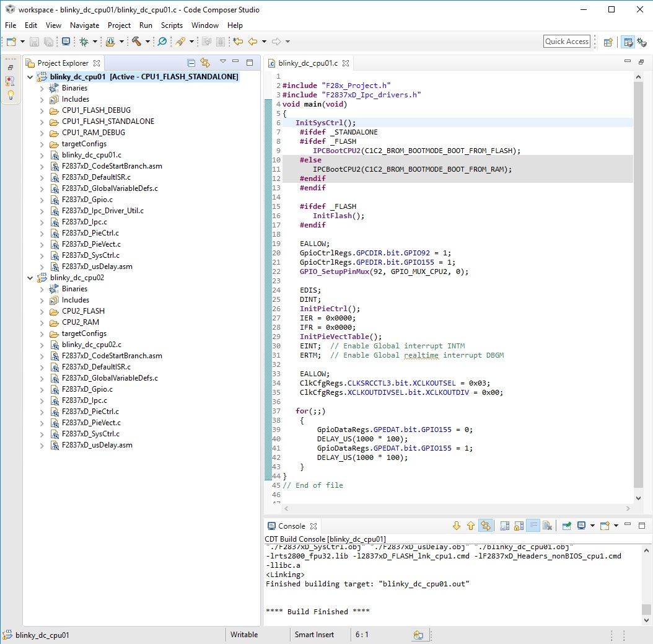This screenshot has height=644, width=653.
Task: Toggle word wrap in the Console
Action: [x=533, y=525]
